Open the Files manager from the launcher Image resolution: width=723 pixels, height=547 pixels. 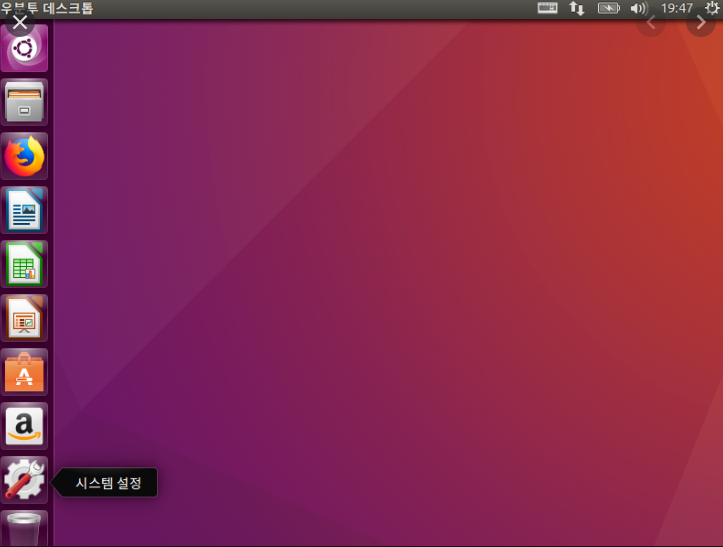tap(24, 102)
